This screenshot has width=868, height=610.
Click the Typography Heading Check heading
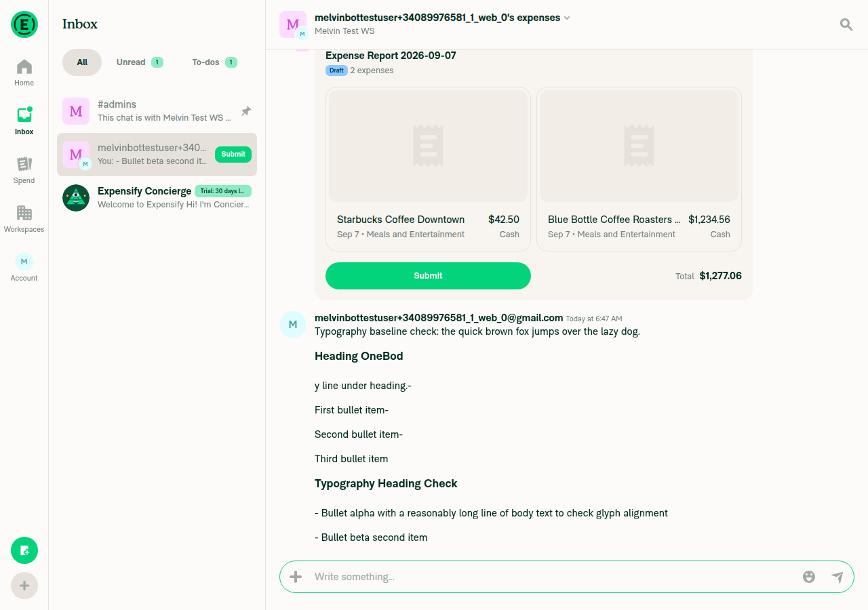coord(386,483)
